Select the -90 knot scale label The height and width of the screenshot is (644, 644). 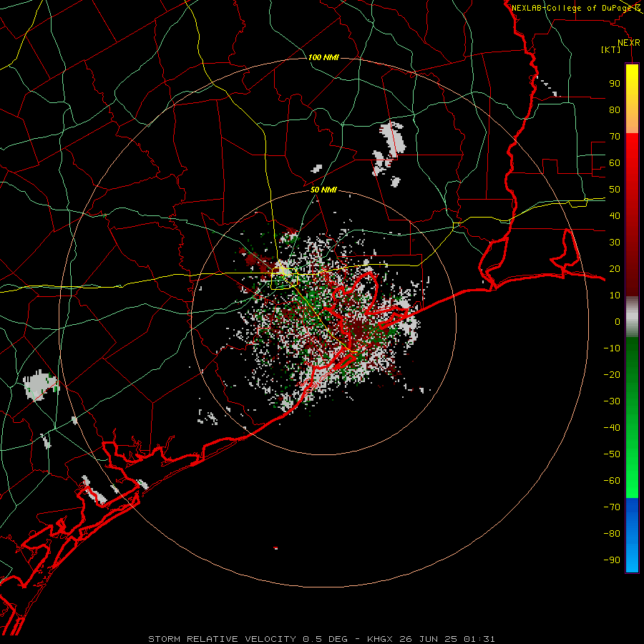(612, 560)
